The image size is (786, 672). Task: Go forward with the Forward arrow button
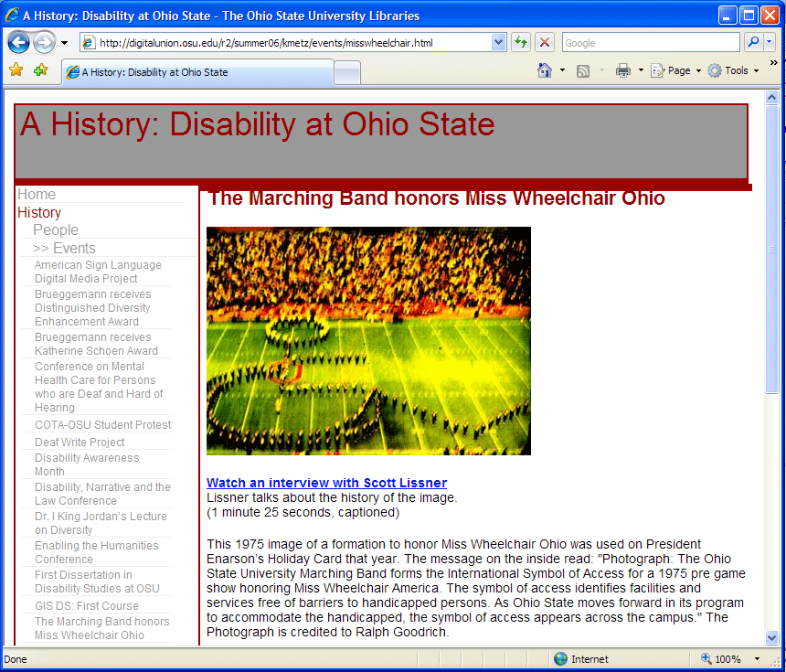[x=44, y=43]
